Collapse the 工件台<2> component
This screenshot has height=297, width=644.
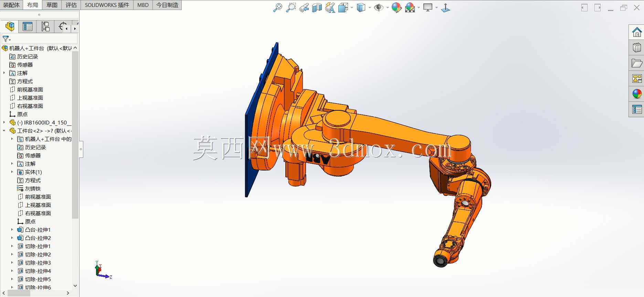pos(4,131)
